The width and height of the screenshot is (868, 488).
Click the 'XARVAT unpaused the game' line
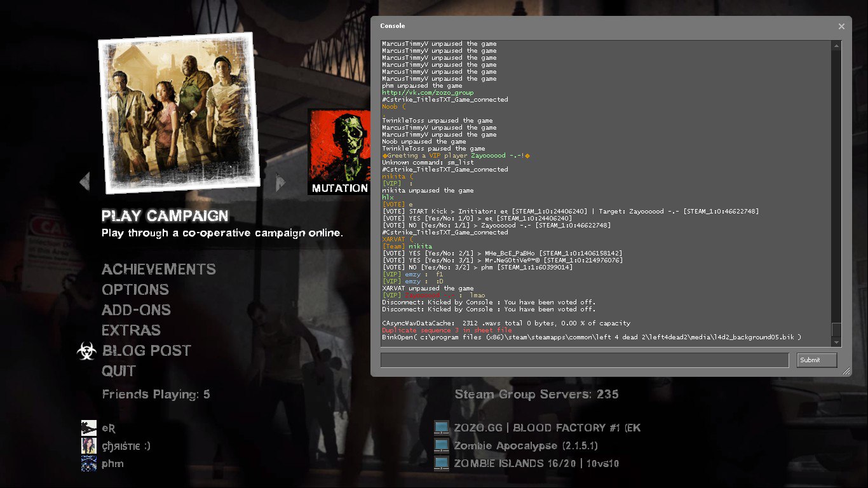[428, 288]
